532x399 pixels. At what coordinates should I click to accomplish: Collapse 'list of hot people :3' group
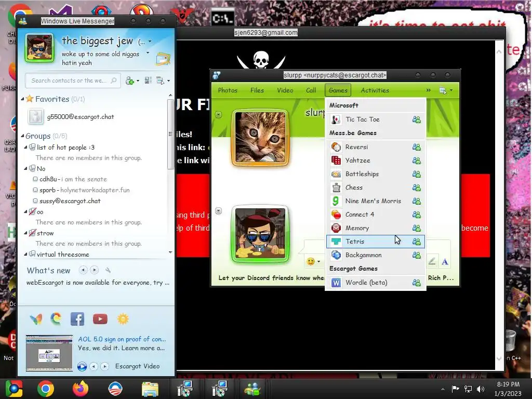coord(25,147)
